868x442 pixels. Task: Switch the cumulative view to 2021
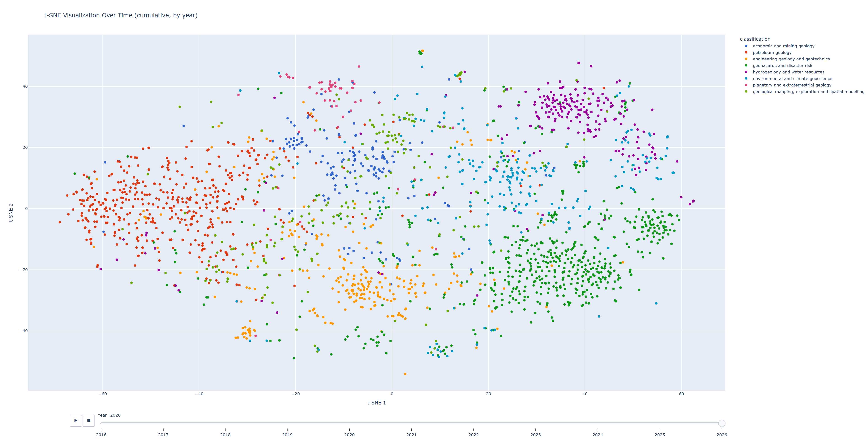411,435
